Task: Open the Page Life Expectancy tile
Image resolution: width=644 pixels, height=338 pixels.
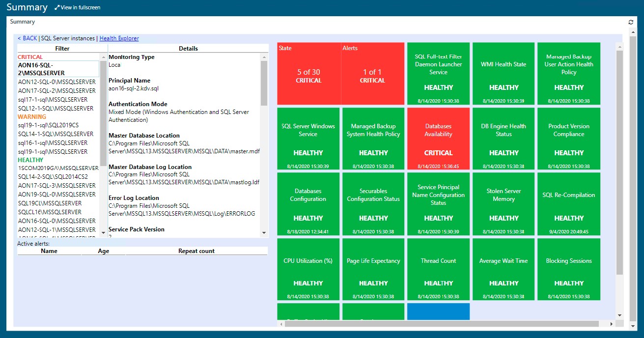Action: click(373, 269)
